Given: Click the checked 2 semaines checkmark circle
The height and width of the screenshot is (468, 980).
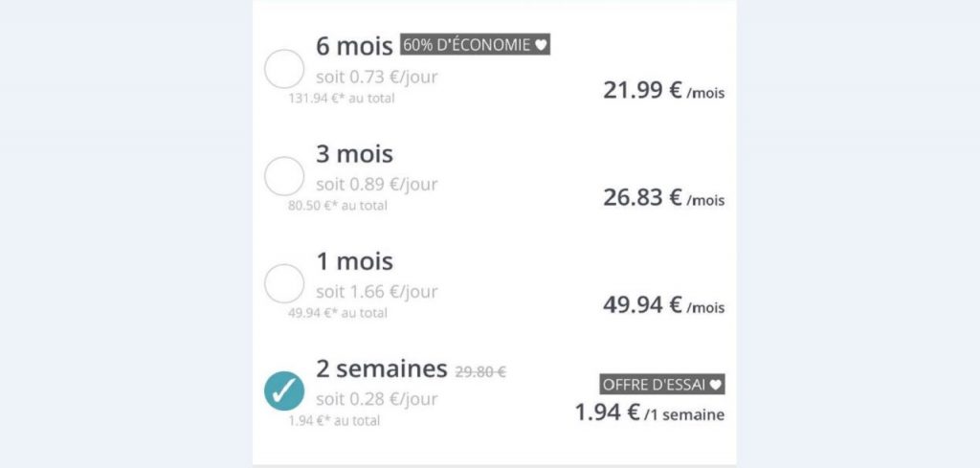Looking at the screenshot, I should [283, 391].
